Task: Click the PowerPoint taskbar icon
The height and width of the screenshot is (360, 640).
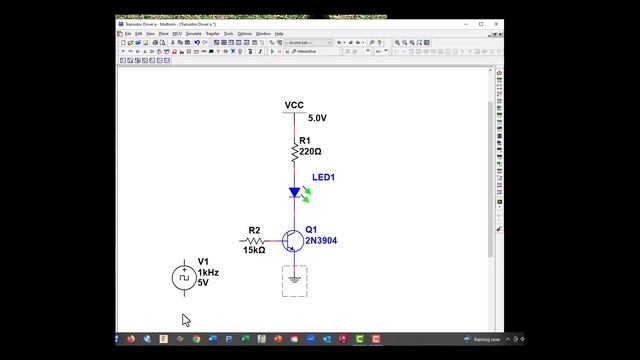Action: click(278, 339)
